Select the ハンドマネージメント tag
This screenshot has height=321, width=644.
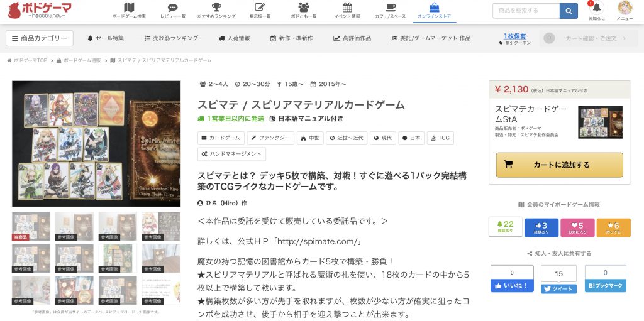[231, 154]
